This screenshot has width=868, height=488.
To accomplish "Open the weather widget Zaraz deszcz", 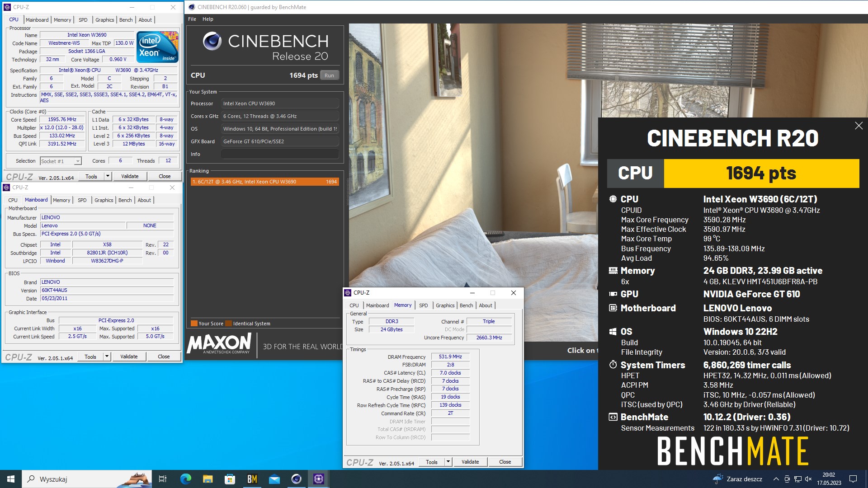I will click(737, 479).
